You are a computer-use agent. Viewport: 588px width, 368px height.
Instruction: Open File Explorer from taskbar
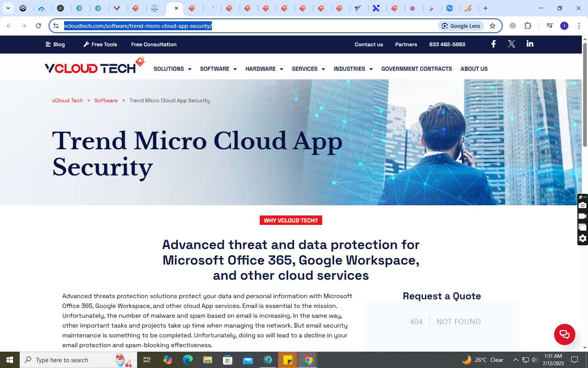coord(208,360)
